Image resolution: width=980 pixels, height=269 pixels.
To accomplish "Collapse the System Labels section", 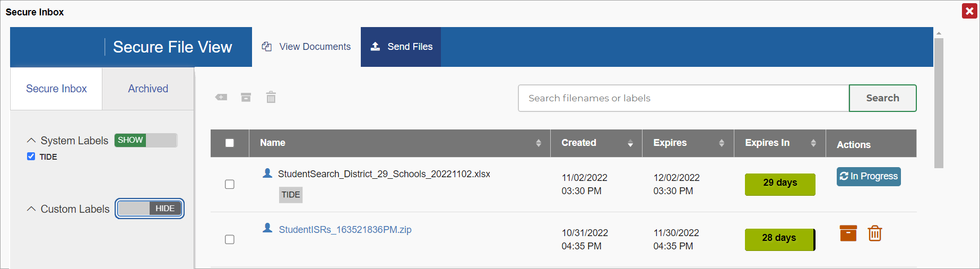I will [31, 140].
